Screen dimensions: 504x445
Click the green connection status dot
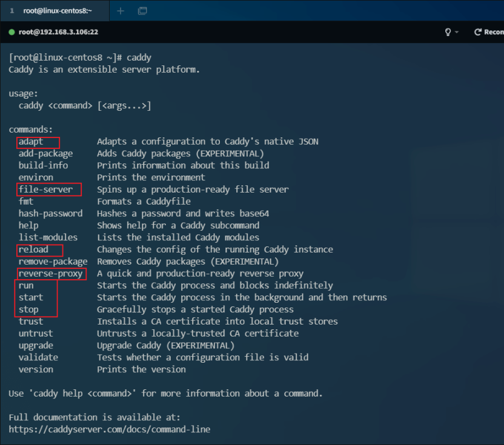12,32
